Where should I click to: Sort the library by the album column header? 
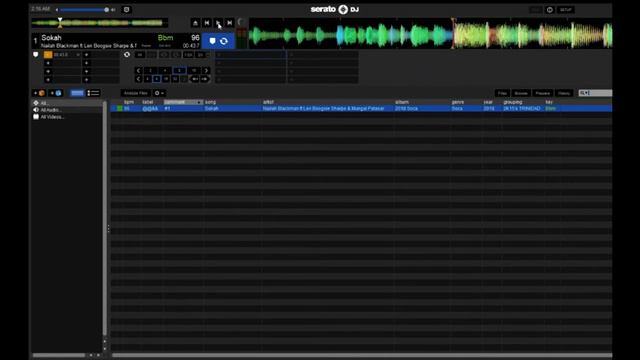pyautogui.click(x=402, y=102)
